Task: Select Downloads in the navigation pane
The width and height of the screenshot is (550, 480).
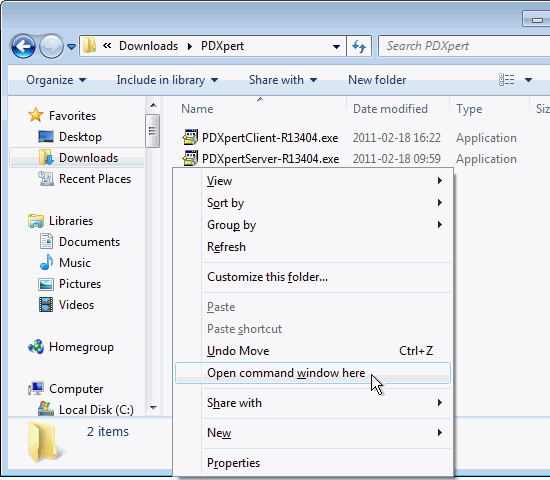Action: tap(88, 158)
